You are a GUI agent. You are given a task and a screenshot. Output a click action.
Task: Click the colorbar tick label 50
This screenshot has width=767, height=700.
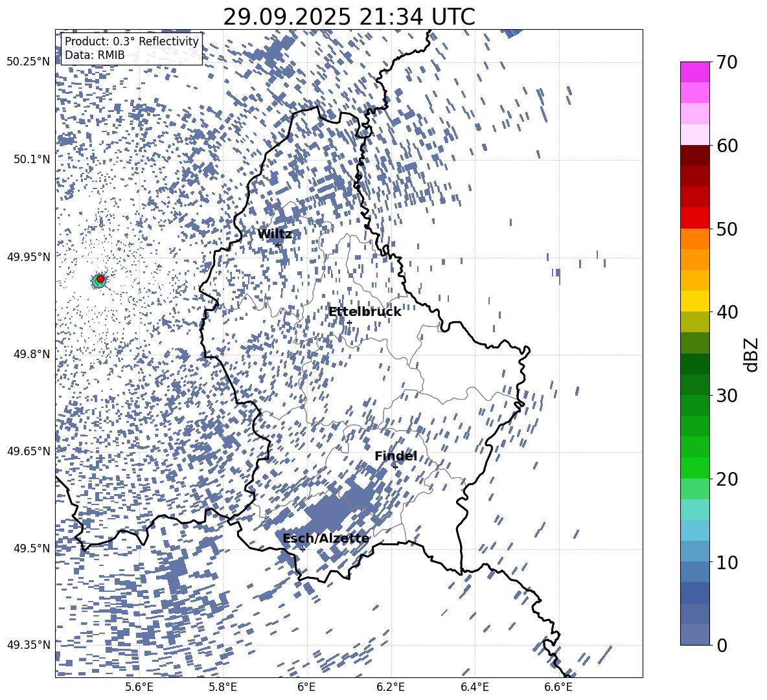(x=727, y=229)
